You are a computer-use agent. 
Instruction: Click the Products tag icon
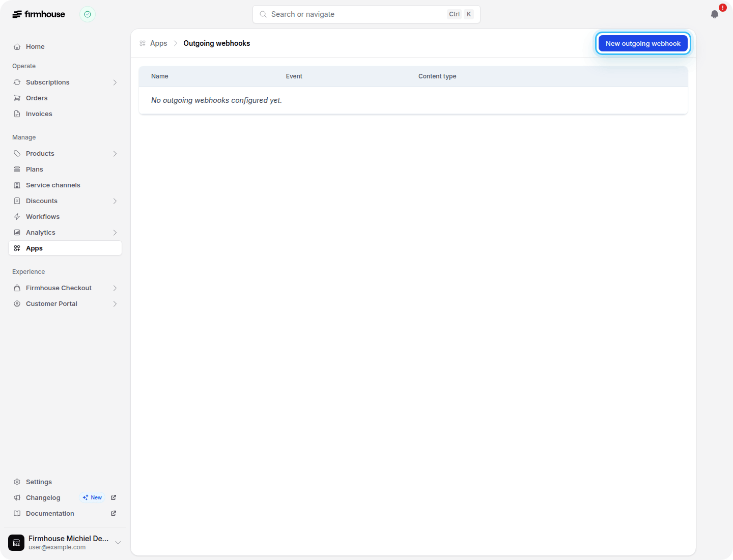[17, 153]
